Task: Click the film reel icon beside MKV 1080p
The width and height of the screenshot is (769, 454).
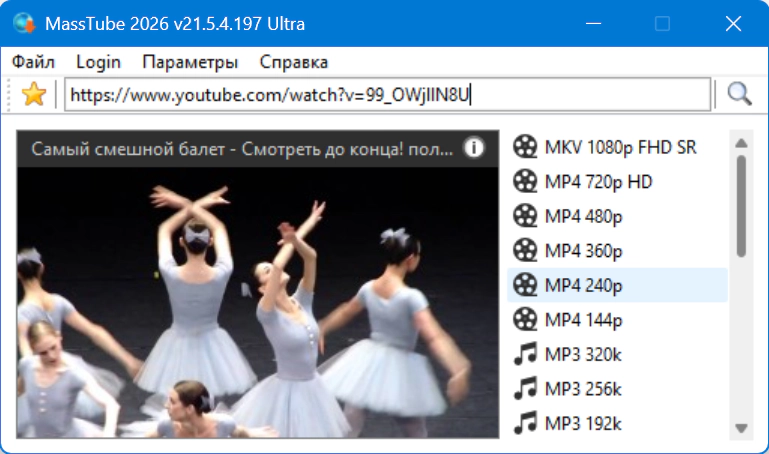Action: pos(525,147)
